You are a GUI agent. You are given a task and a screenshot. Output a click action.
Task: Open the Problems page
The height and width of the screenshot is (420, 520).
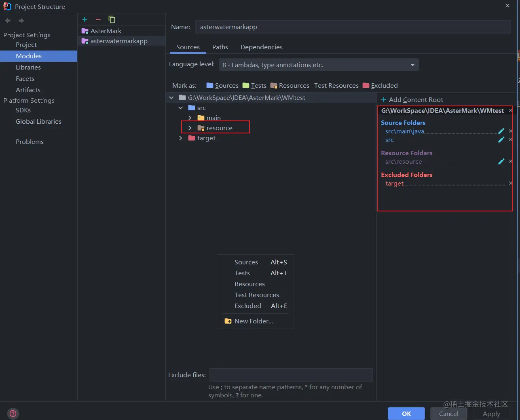click(30, 141)
